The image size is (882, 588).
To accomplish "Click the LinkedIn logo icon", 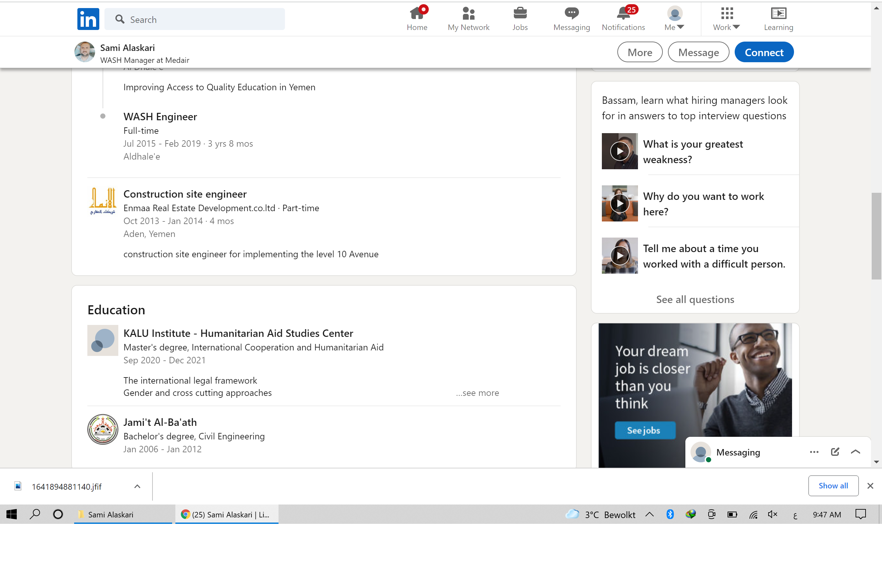I will (x=88, y=19).
